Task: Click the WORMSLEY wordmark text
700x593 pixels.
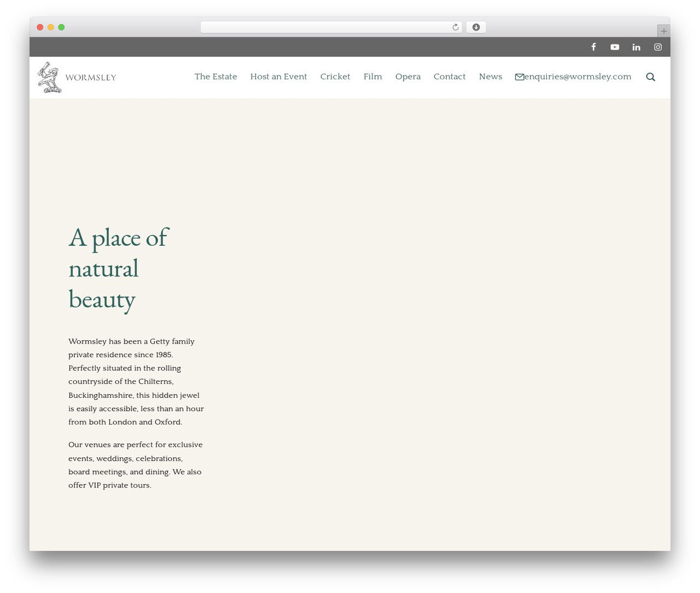Action: (91, 78)
